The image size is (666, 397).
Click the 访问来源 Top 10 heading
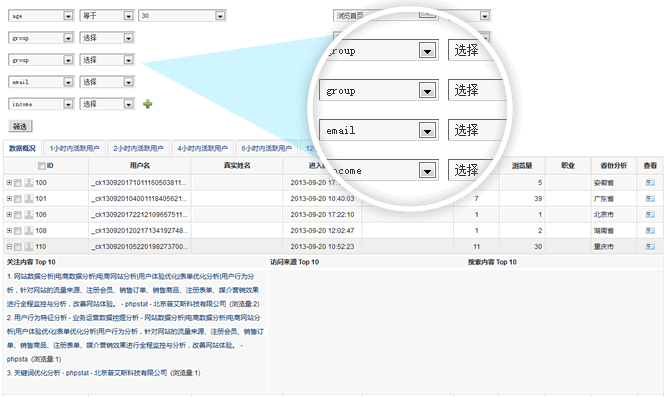(x=294, y=262)
